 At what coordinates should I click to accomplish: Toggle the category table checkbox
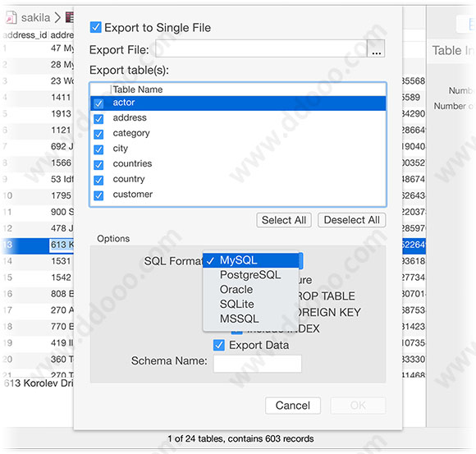pyautogui.click(x=98, y=134)
